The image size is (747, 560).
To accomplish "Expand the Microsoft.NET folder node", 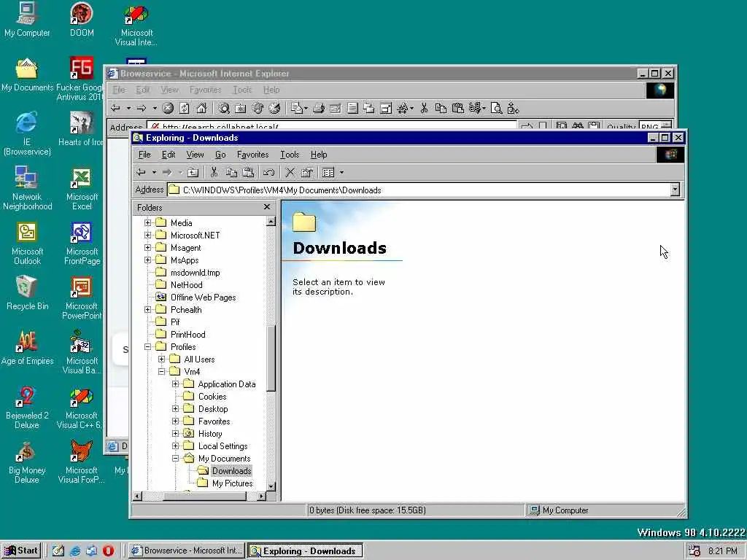I will point(147,235).
